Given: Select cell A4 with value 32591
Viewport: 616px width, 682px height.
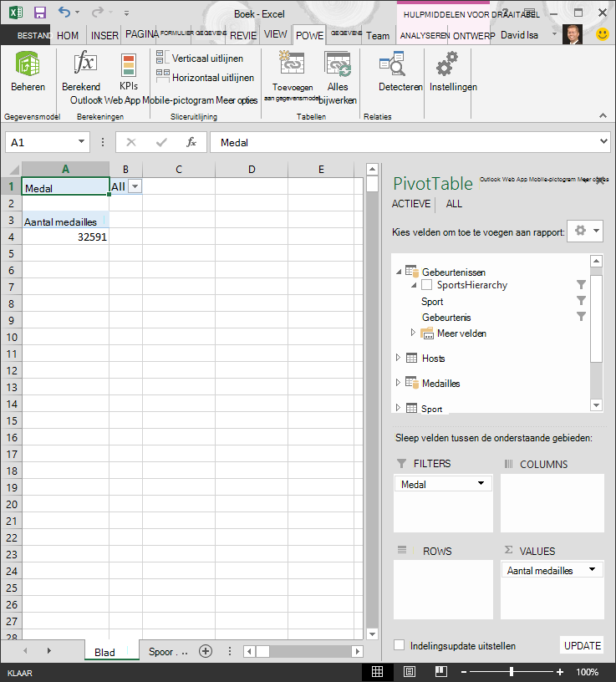Looking at the screenshot, I should point(66,237).
